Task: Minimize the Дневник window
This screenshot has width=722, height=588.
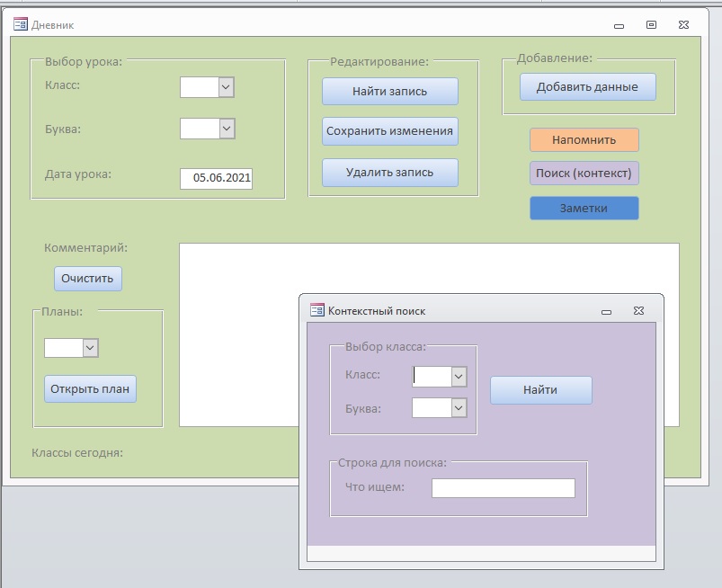Action: pyautogui.click(x=619, y=26)
